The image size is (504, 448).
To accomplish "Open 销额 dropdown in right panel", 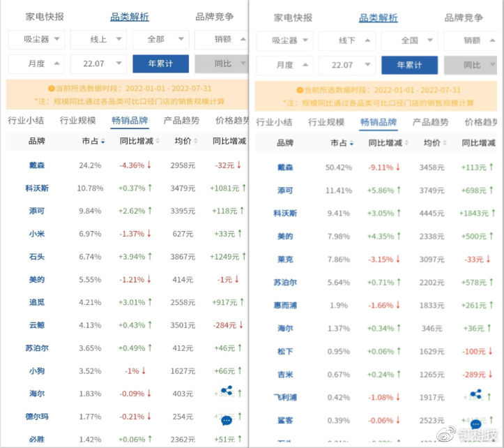I will click(471, 40).
